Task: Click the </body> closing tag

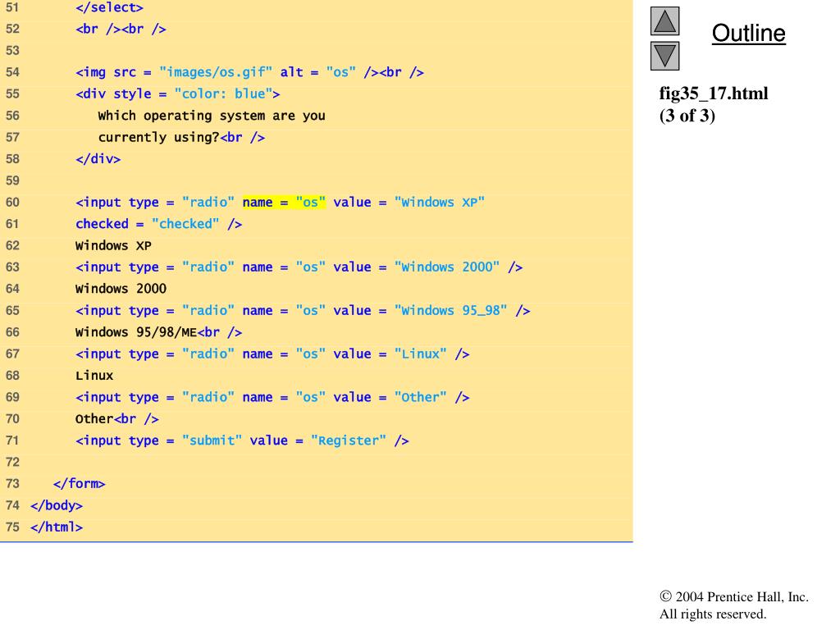Action: coord(57,505)
